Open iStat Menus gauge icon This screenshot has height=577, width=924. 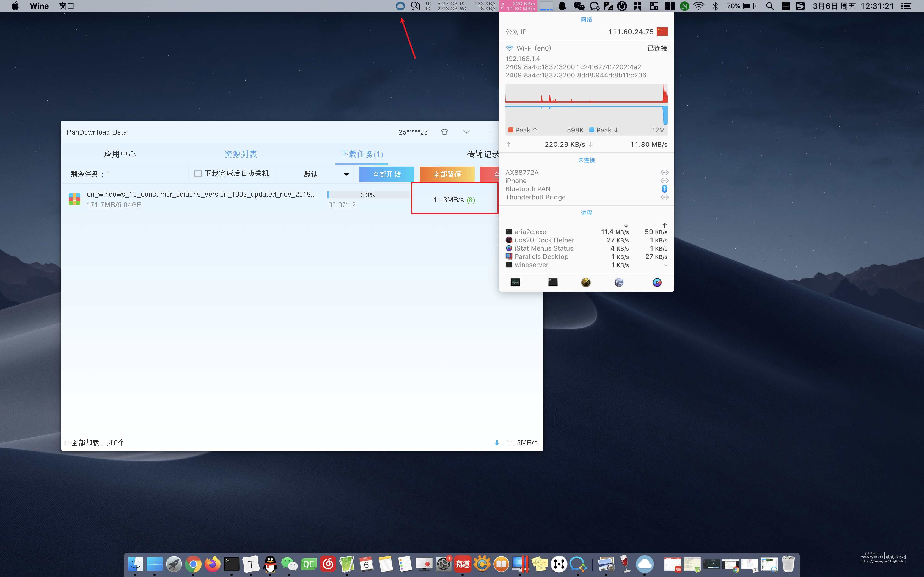657,282
